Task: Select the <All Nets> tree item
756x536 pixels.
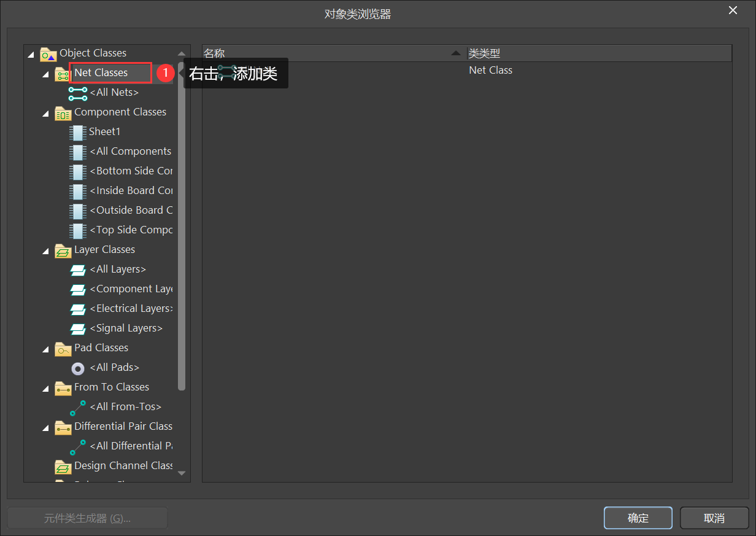Action: coord(114,92)
